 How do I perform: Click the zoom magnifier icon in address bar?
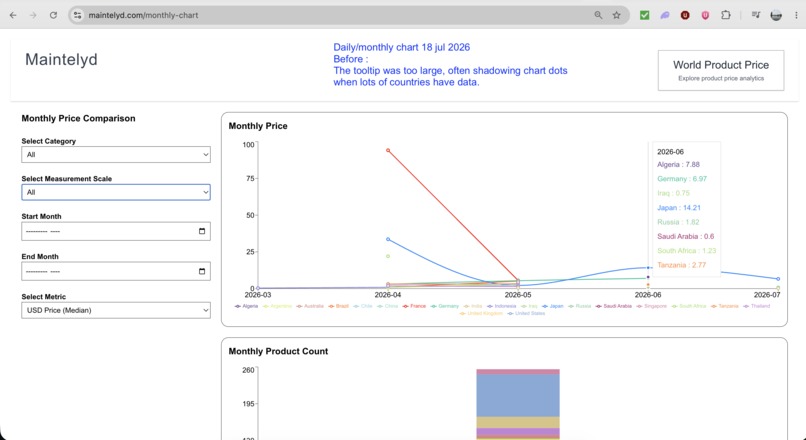[x=598, y=15]
